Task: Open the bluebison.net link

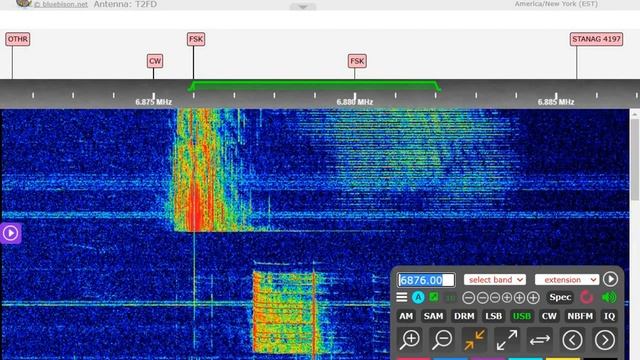Action: pyautogui.click(x=61, y=4)
